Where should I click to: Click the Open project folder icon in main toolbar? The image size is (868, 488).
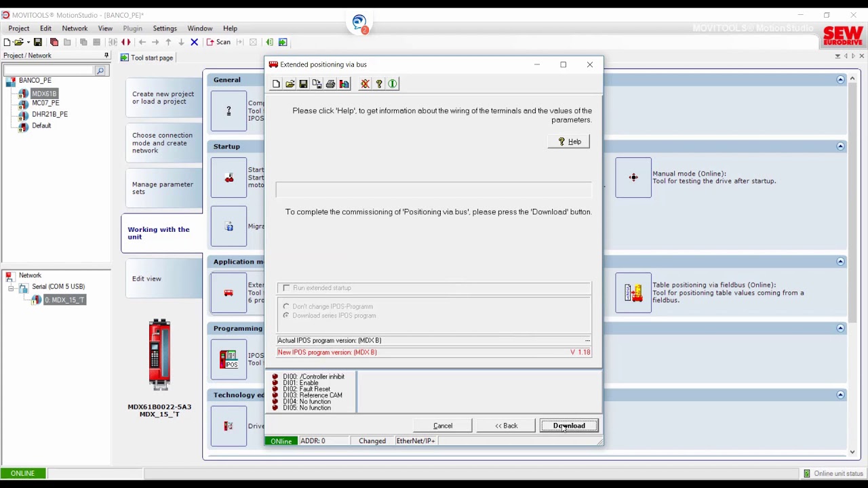(18, 42)
